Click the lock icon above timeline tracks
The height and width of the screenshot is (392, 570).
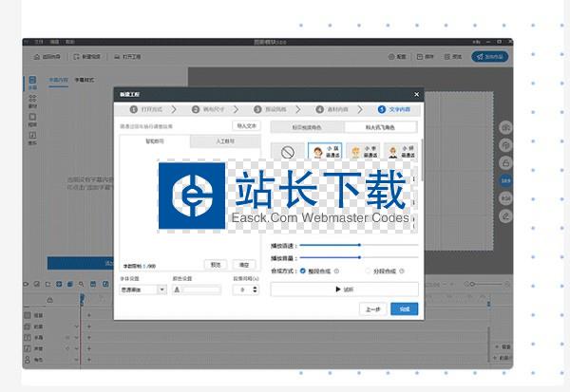point(50,300)
